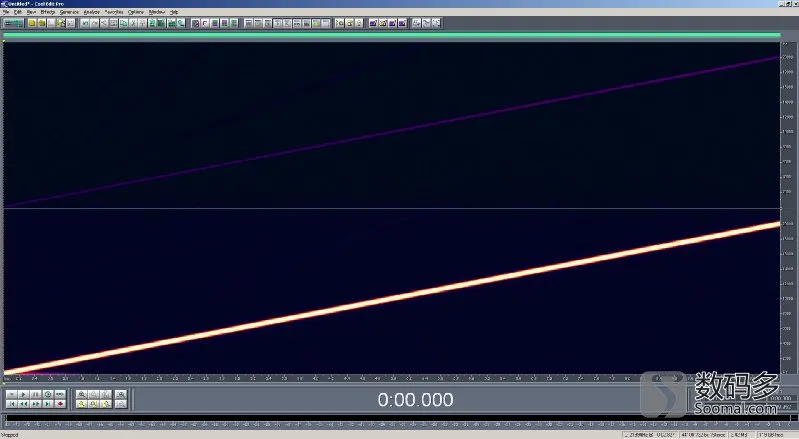Image resolution: width=799 pixels, height=439 pixels.
Task: Open the Generate menu
Action: (x=69, y=12)
